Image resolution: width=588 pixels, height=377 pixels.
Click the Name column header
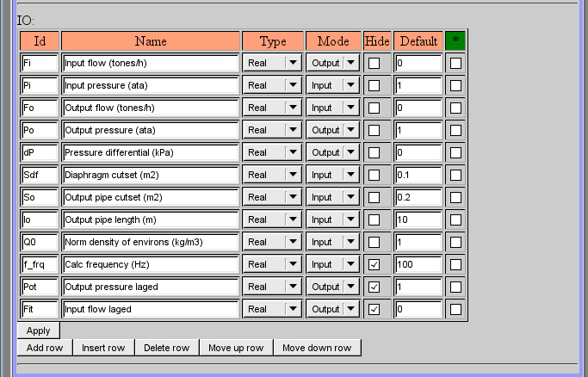pos(151,41)
